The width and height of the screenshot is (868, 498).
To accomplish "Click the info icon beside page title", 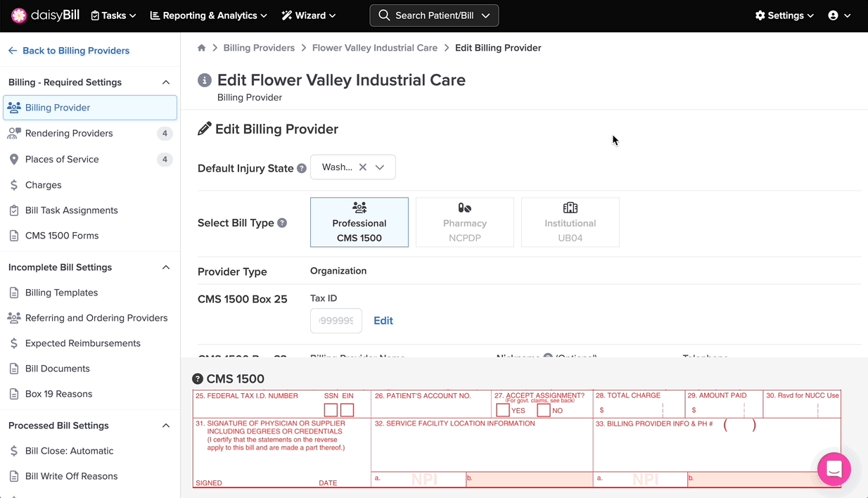I will pos(205,80).
